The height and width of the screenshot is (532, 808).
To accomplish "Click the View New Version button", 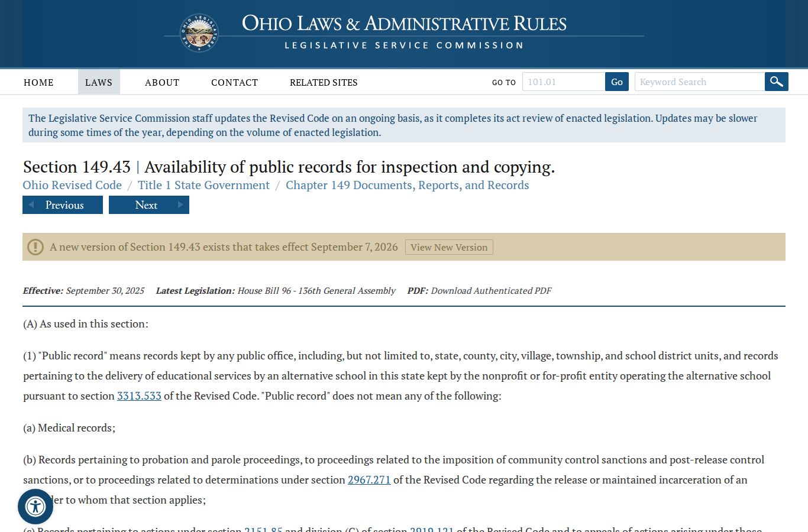I will pos(449,247).
